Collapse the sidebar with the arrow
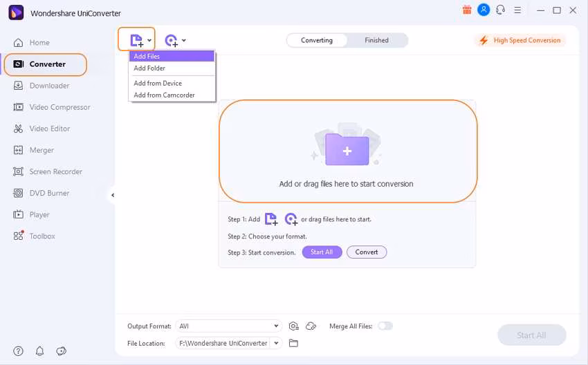Image resolution: width=588 pixels, height=365 pixels. coord(113,195)
